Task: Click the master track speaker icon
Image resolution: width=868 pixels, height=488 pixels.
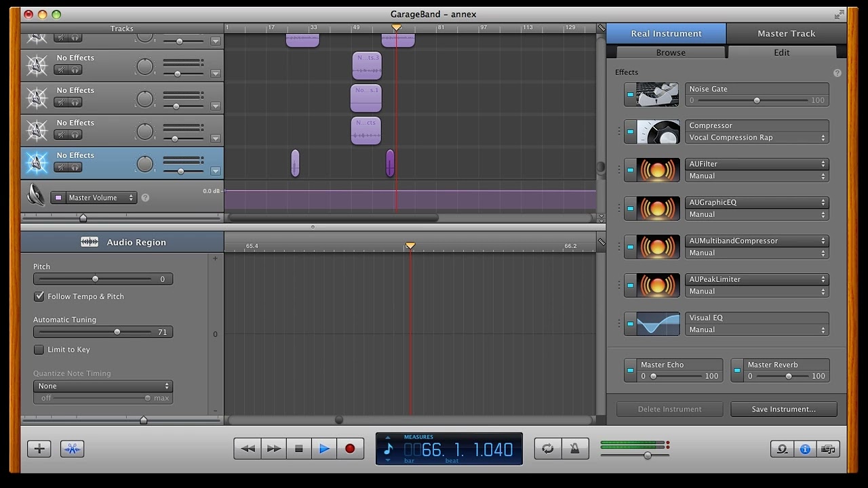Action: click(35, 196)
